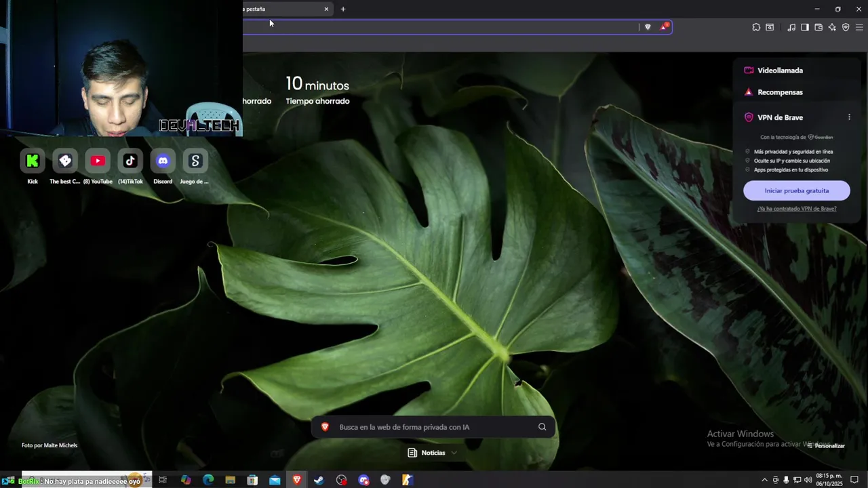
Task: Click the Brave VPN shield toolbar icon
Action: [x=846, y=27]
